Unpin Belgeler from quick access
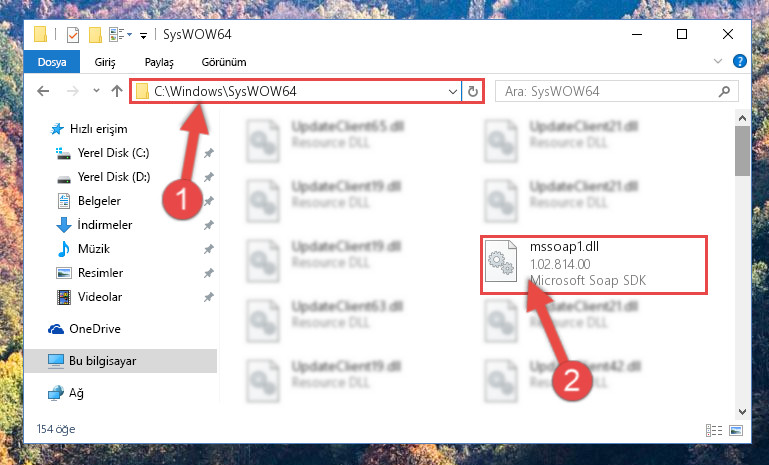Screen dimensions: 769x465 208,201
